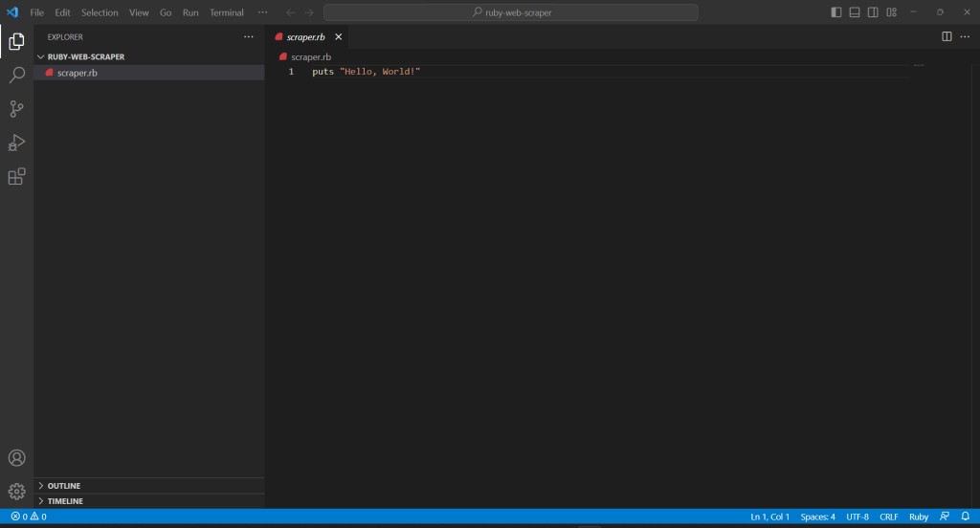Click the Split Editor Right icon

coord(947,36)
